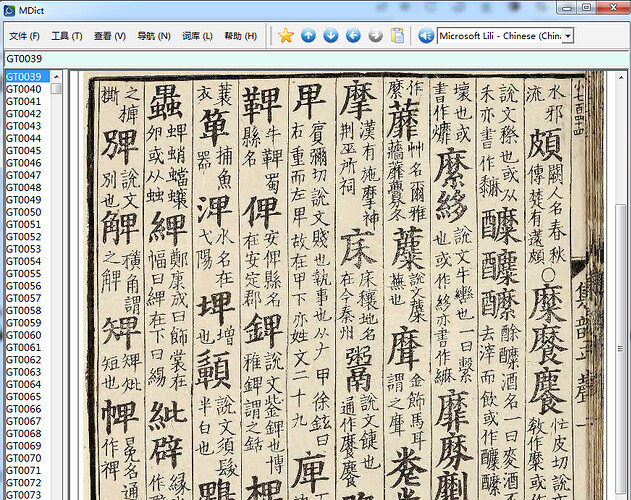The height and width of the screenshot is (500, 631).
Task: Click content pane scrollbar up arrow
Action: coord(621,76)
